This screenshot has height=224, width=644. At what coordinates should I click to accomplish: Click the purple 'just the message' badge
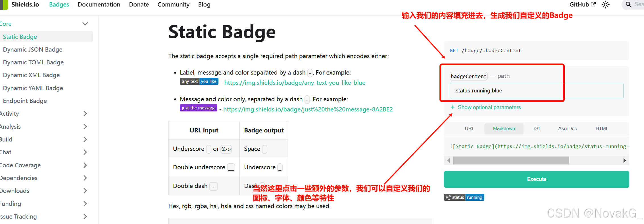[x=199, y=108]
